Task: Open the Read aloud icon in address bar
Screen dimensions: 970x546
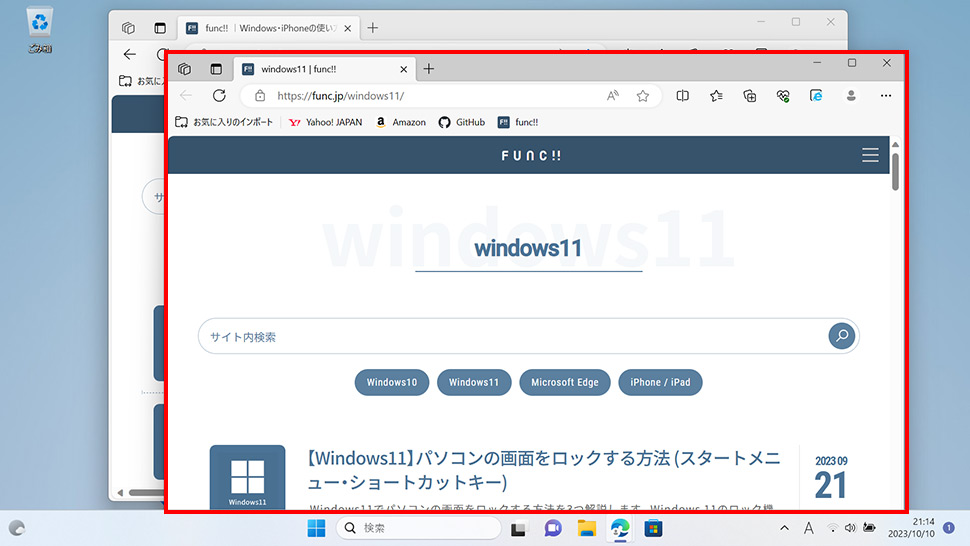Action: coord(612,96)
